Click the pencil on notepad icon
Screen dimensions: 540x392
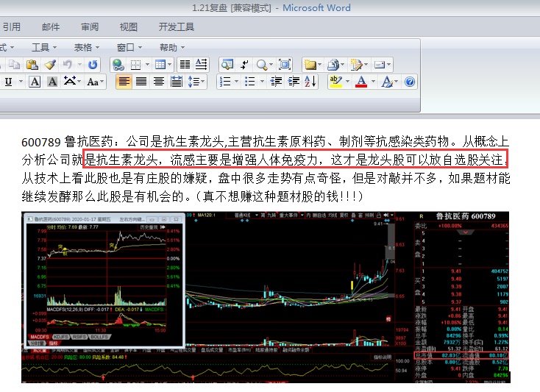coord(356,65)
